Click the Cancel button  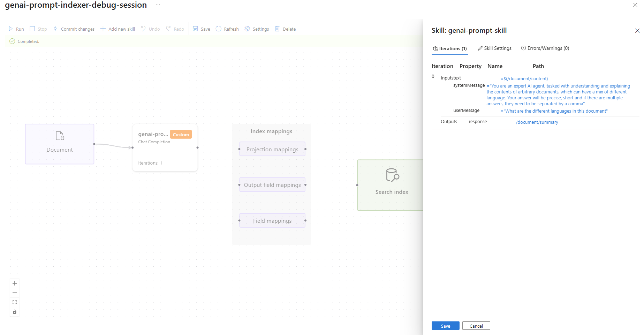click(476, 326)
